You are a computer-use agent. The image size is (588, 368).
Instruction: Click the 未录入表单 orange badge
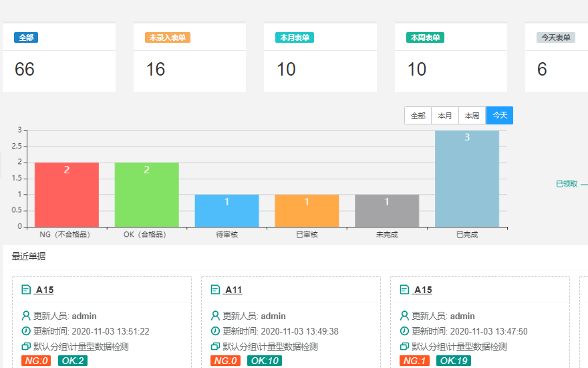pyautogui.click(x=168, y=37)
